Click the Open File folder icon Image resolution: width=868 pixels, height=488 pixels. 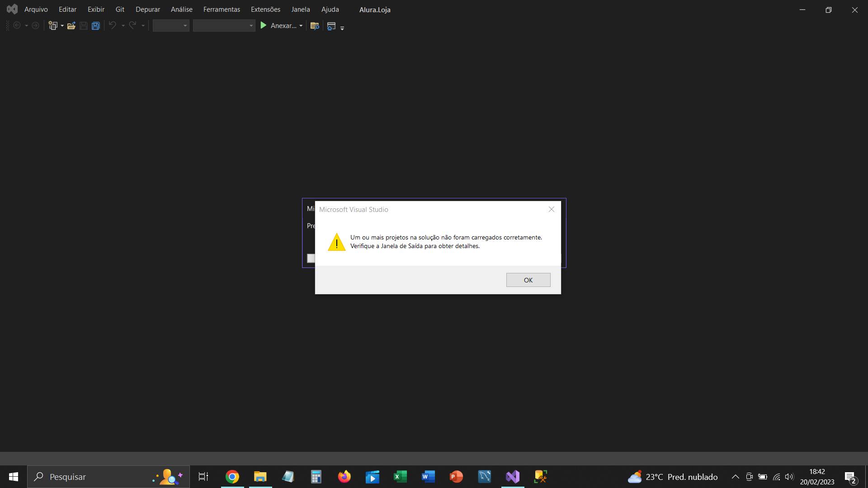click(x=71, y=26)
